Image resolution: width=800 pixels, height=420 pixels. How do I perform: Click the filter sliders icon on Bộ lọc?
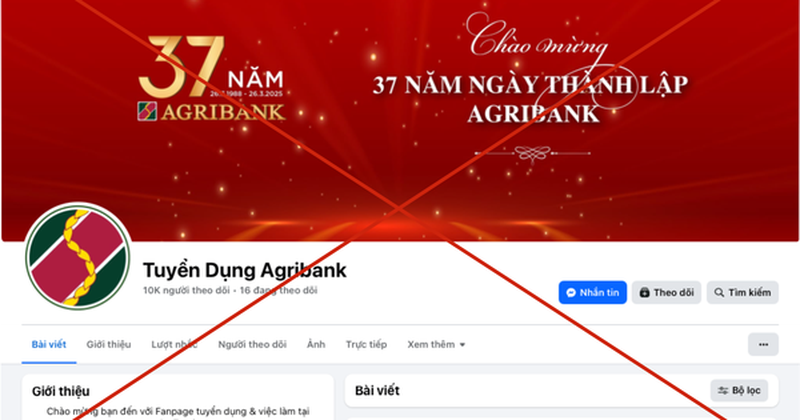click(x=723, y=391)
